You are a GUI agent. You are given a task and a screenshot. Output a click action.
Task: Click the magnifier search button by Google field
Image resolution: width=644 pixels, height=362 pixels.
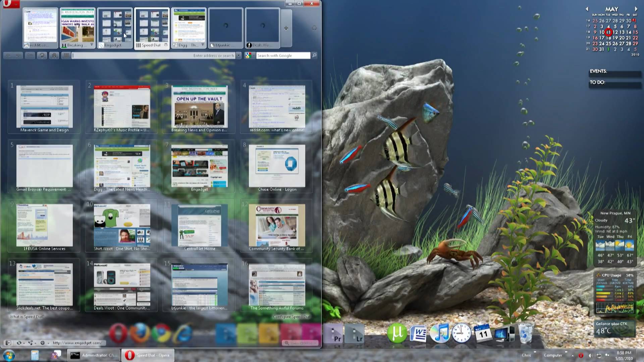(314, 56)
